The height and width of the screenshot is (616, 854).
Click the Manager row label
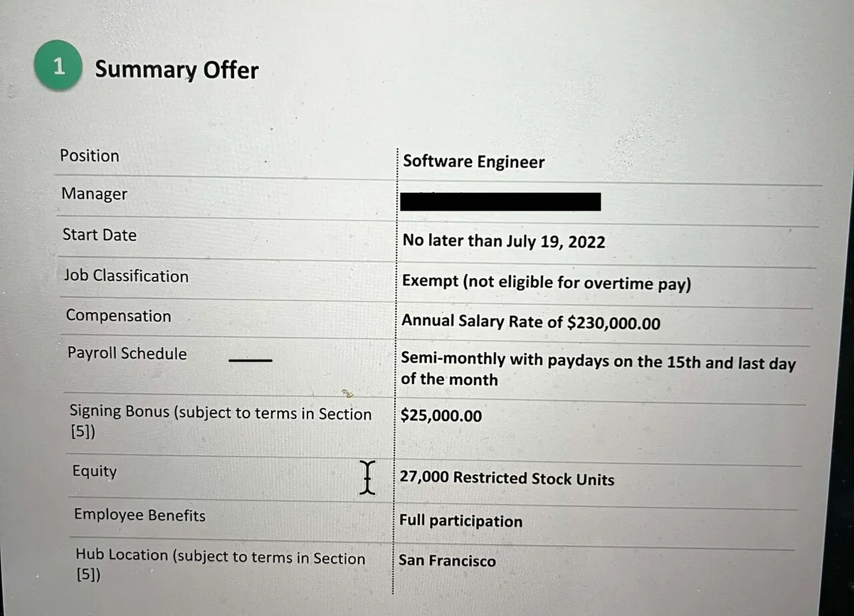pyautogui.click(x=95, y=193)
